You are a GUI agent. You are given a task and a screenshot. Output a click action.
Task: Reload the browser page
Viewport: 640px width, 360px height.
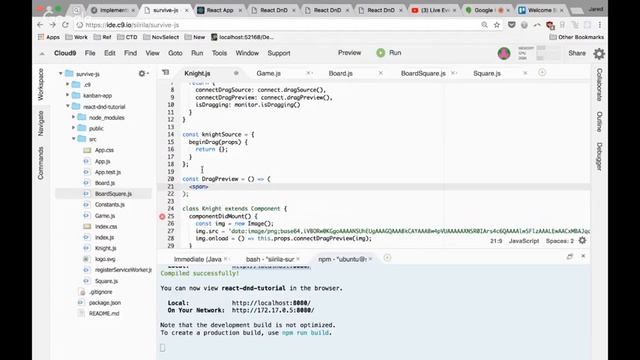pos(65,25)
